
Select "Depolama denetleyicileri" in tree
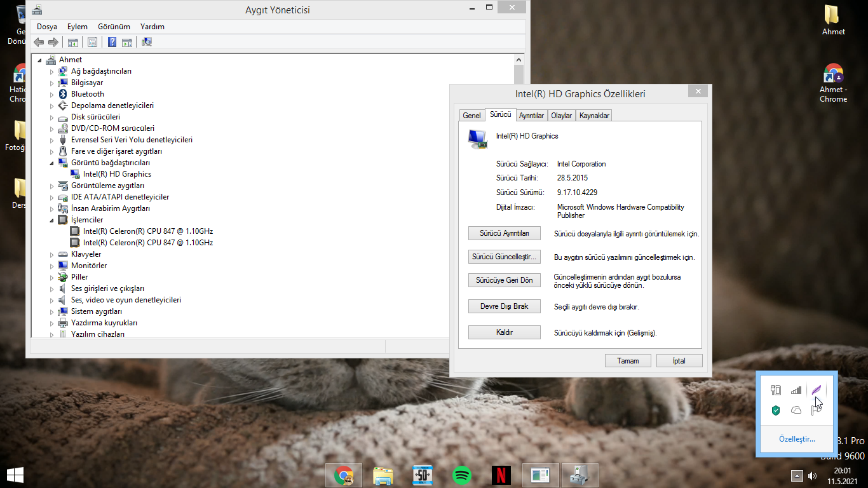coord(112,105)
